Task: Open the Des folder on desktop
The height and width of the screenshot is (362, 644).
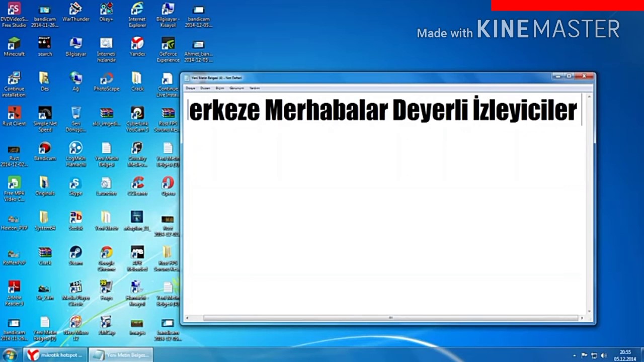Action: (45, 81)
